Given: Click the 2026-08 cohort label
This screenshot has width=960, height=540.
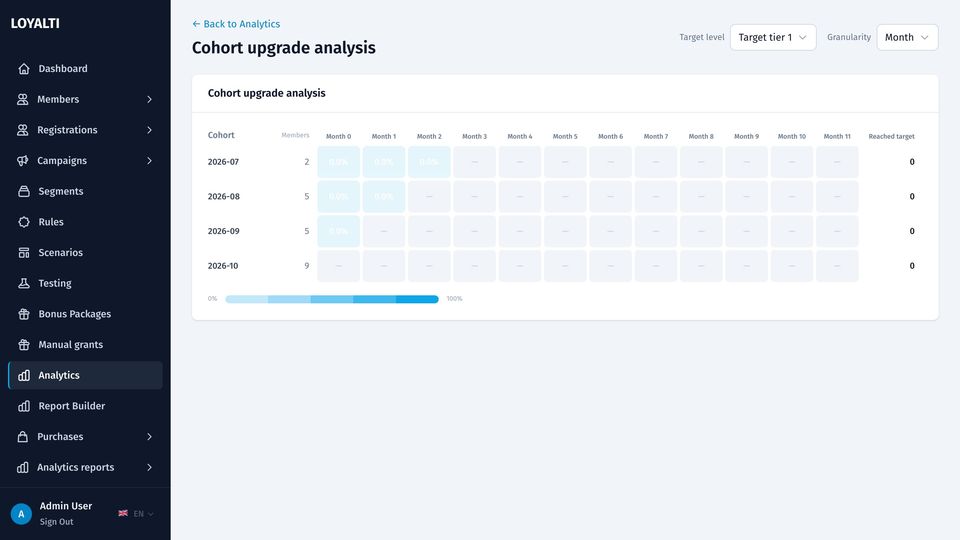Looking at the screenshot, I should point(223,197).
